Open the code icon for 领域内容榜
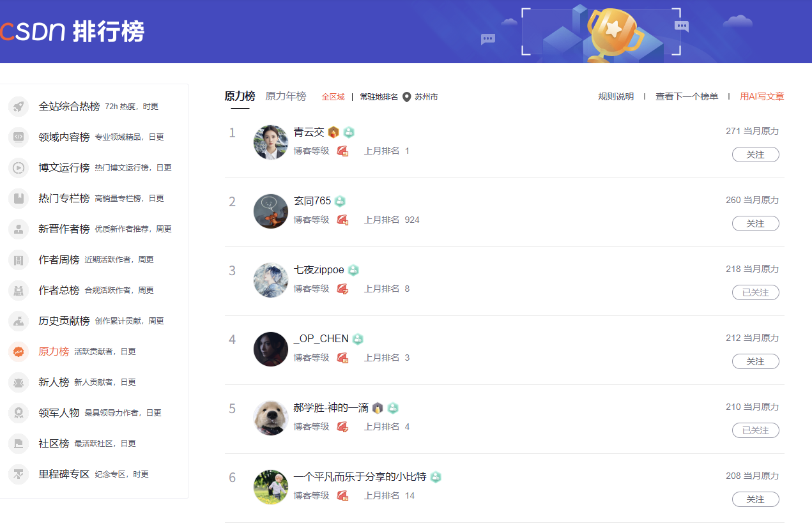Viewport: 812px width, 528px height. tap(19, 137)
